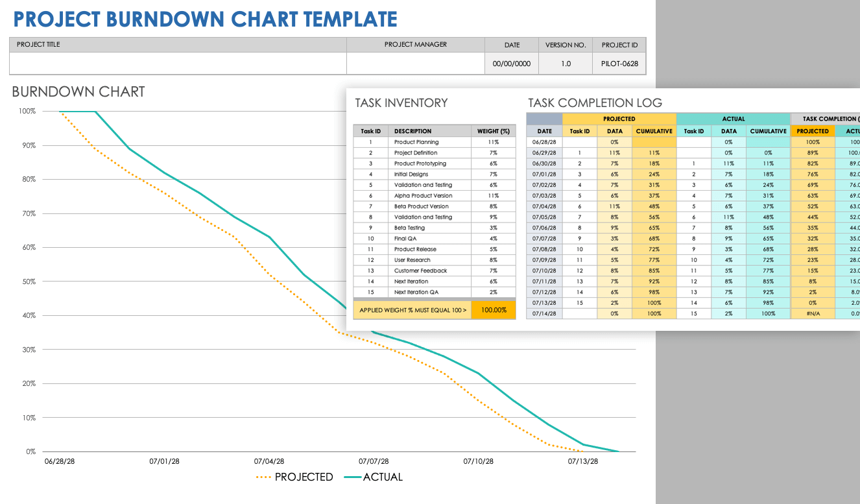Select the orange 100.00% applied weight total cell
This screenshot has width=860, height=504.
[494, 310]
